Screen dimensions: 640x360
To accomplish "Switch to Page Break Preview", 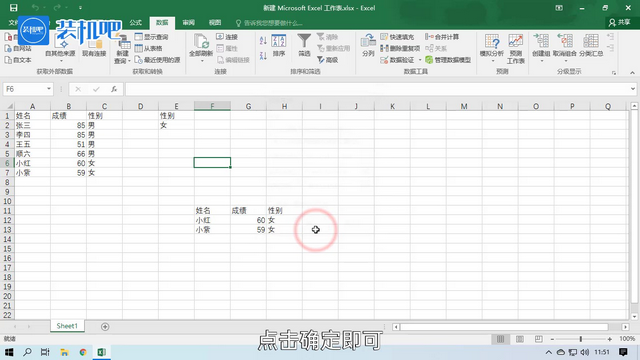I will 539,339.
